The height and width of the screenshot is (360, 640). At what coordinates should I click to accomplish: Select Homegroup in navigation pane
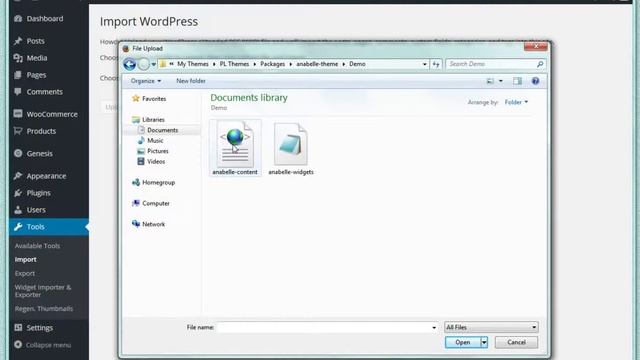(x=158, y=182)
